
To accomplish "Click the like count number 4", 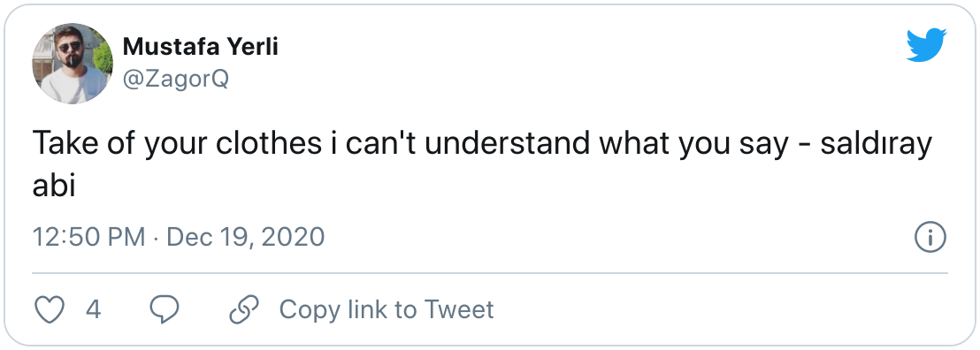I will (x=93, y=309).
